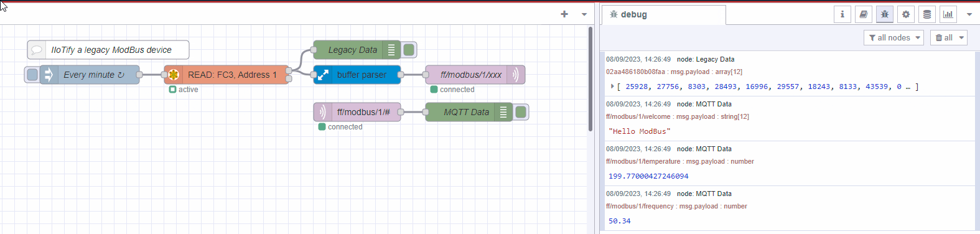Select the ff/modbus/1/# MQTT in node
980x234 pixels.
(x=357, y=112)
